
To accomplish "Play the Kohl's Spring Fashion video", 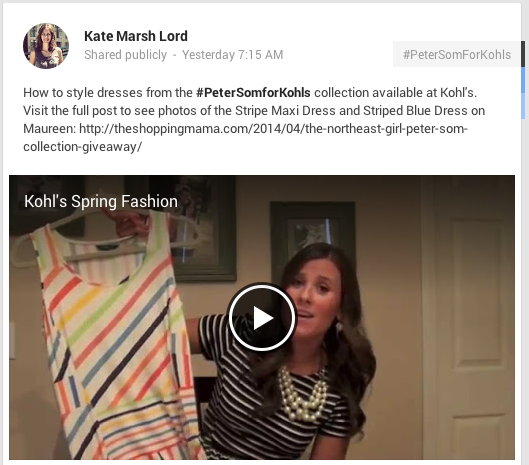I will click(262, 317).
